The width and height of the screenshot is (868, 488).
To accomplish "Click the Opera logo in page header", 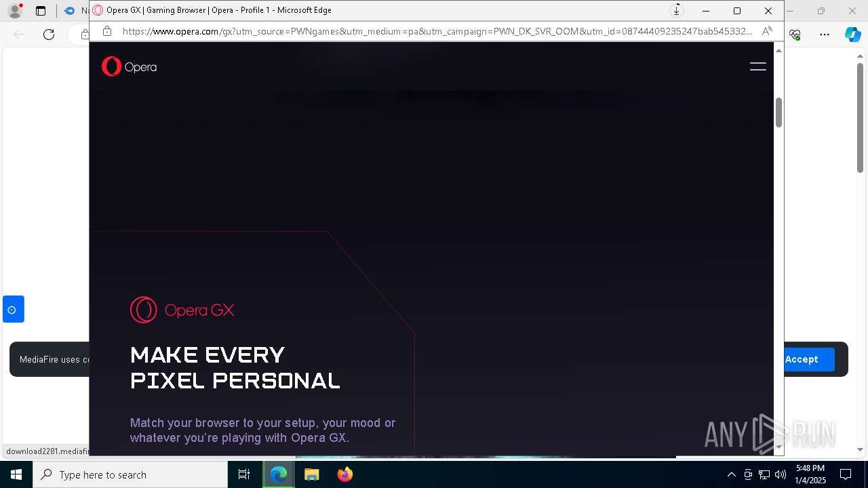I will point(129,66).
